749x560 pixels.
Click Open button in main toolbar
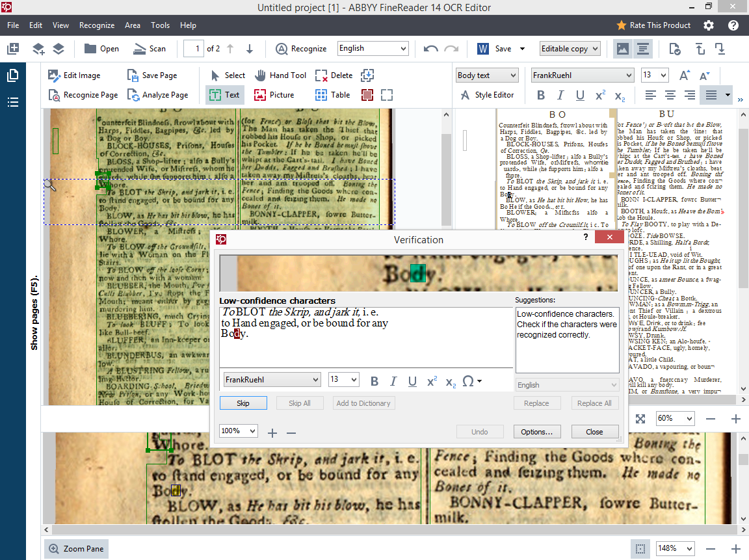tap(101, 48)
